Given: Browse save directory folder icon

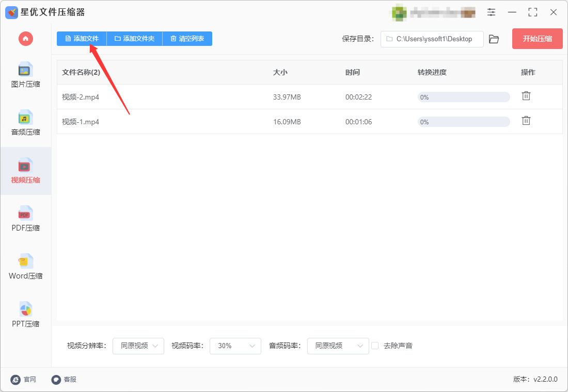Looking at the screenshot, I should [x=494, y=39].
